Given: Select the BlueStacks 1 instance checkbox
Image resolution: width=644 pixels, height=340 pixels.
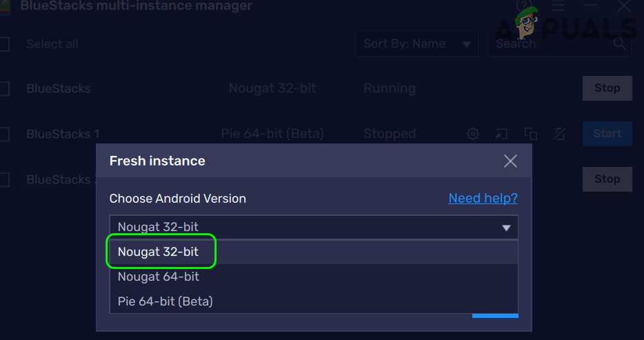Looking at the screenshot, I should tap(4, 134).
